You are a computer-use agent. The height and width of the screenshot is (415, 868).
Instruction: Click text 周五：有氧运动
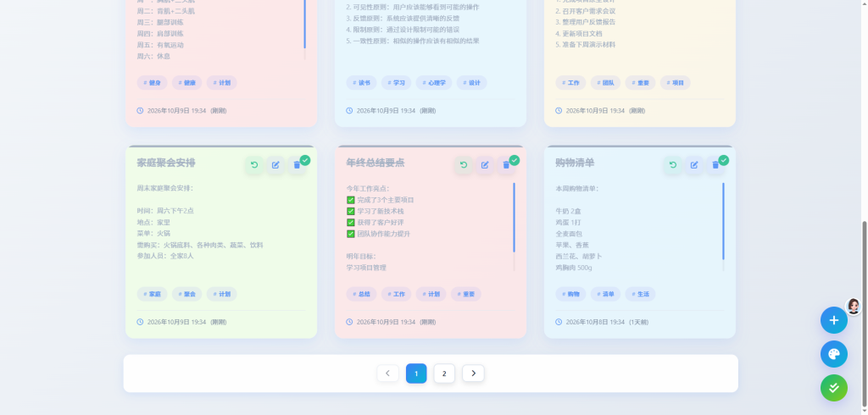(x=160, y=45)
